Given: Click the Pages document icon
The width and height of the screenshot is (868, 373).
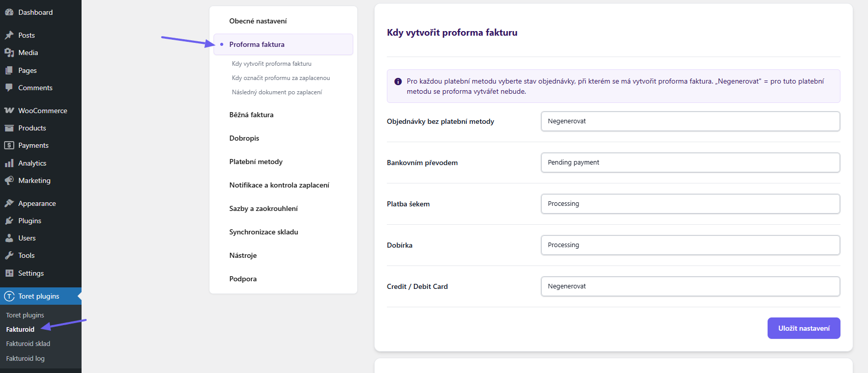Looking at the screenshot, I should (9, 70).
